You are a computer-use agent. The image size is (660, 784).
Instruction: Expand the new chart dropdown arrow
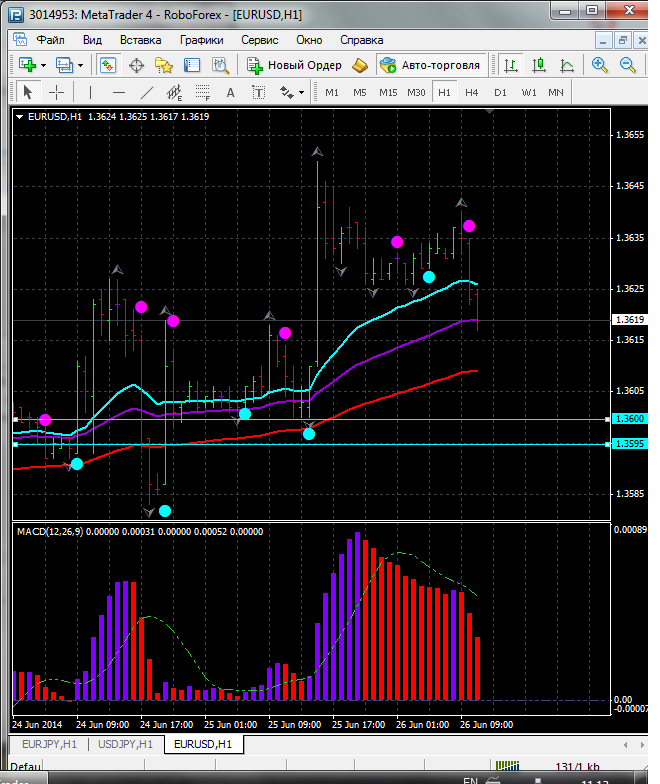point(44,66)
